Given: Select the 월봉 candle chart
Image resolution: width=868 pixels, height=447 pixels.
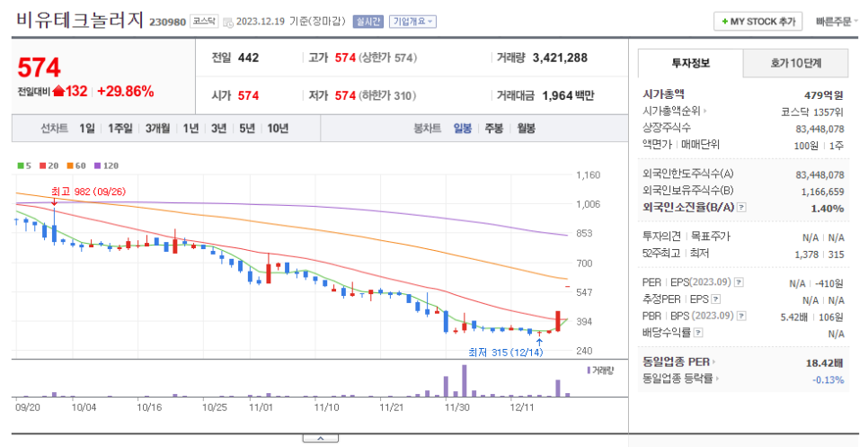Looking at the screenshot, I should 526,129.
